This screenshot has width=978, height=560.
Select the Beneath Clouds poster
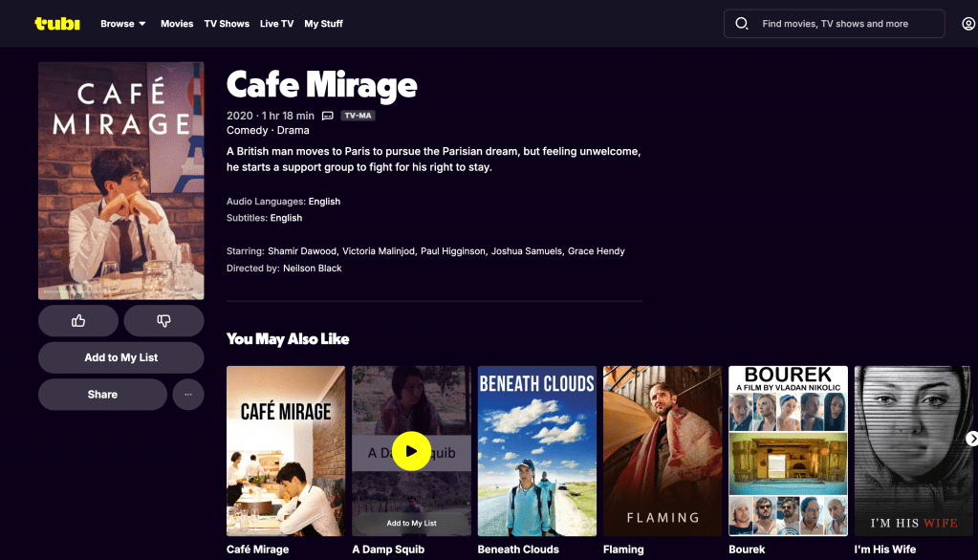[537, 451]
